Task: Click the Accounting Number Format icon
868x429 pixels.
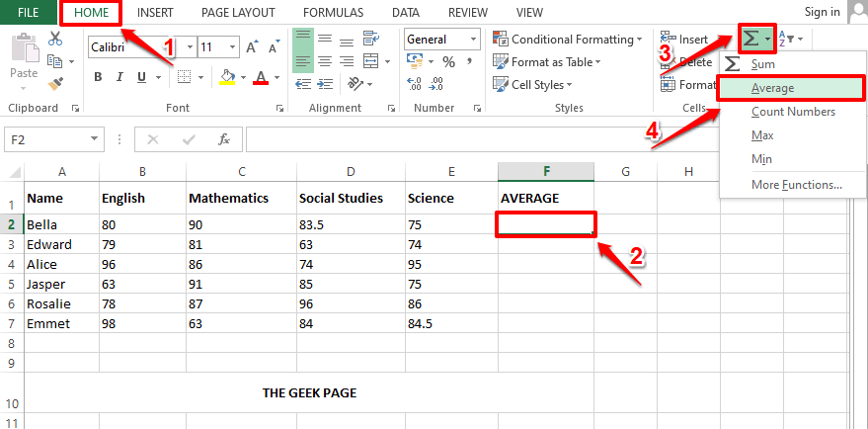Action: (414, 61)
